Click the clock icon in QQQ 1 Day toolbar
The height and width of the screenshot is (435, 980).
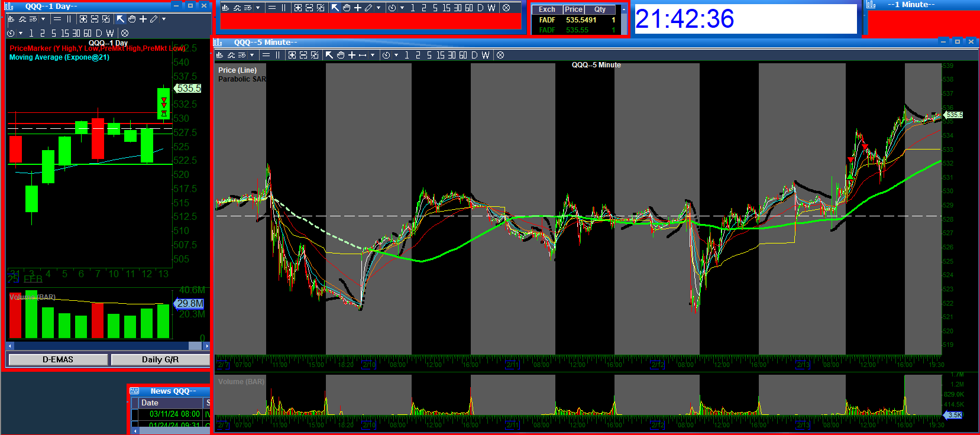click(x=11, y=33)
